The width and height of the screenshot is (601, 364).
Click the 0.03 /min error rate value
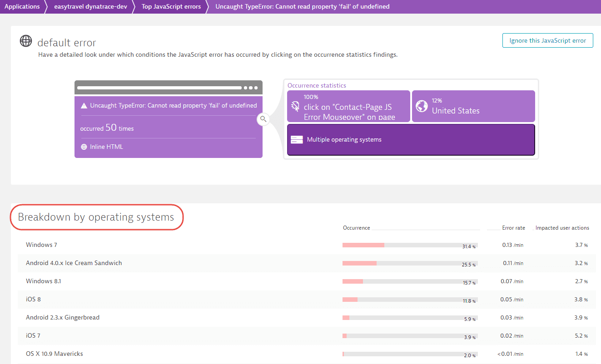[x=512, y=317]
